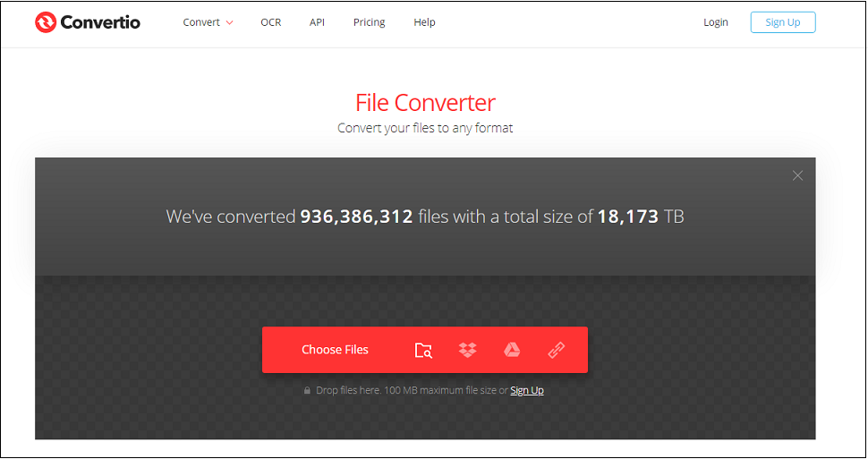The height and width of the screenshot is (459, 868).
Task: Browse files from computer folder icon
Action: pyautogui.click(x=423, y=350)
